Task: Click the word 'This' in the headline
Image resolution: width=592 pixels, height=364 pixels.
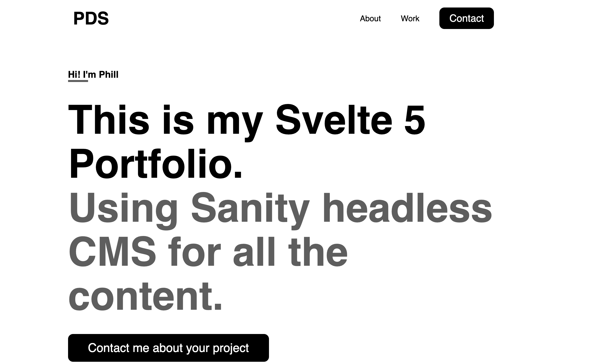Action: (x=109, y=120)
